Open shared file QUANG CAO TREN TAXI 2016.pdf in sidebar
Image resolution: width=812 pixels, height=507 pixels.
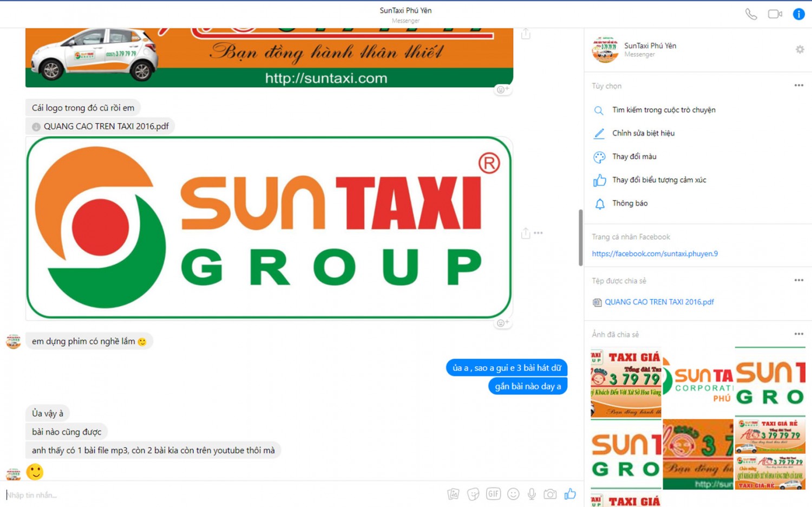[x=659, y=302]
